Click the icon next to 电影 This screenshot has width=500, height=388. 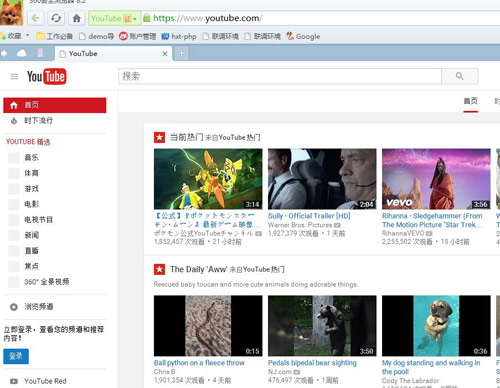[x=14, y=204]
